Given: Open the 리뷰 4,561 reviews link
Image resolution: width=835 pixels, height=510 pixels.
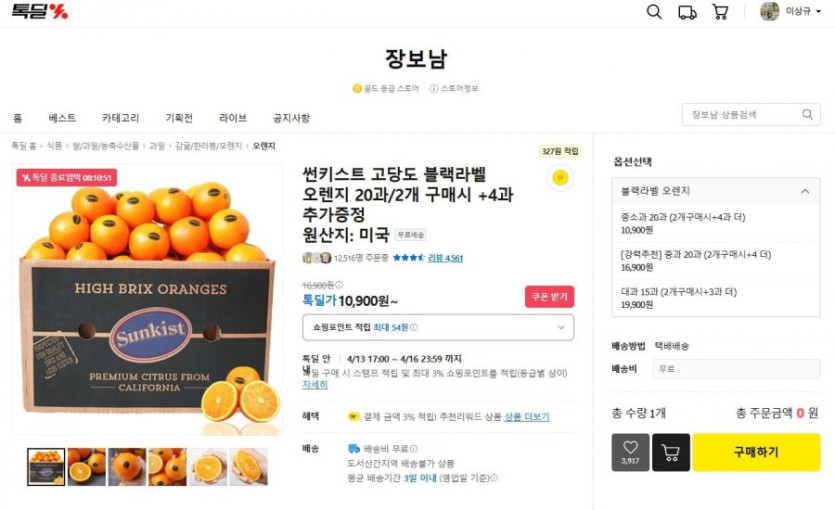Looking at the screenshot, I should (445, 258).
